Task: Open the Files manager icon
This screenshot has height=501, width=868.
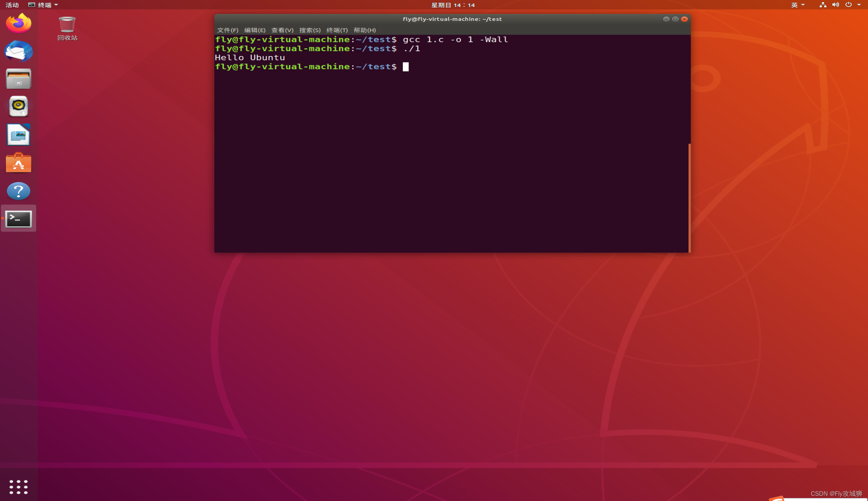Action: 18,79
